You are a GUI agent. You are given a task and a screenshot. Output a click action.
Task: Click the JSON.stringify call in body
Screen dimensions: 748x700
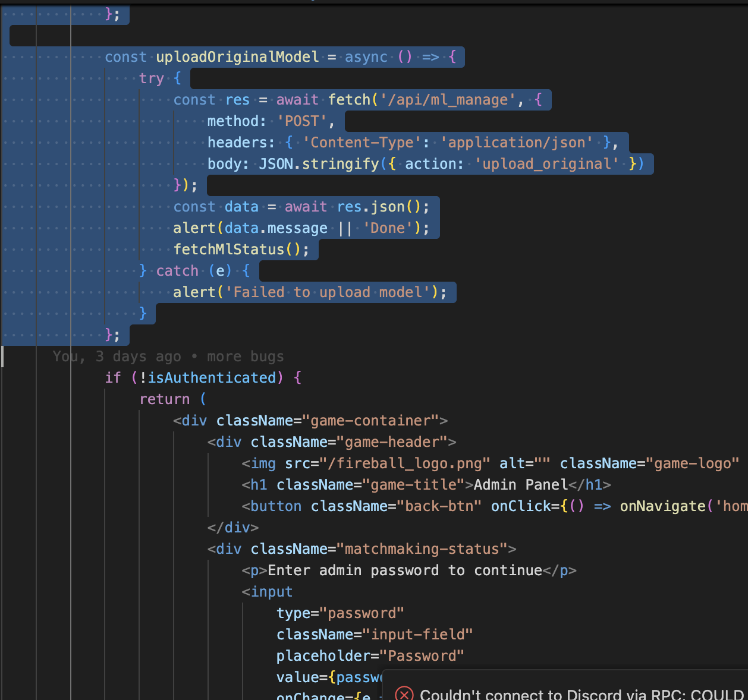(x=319, y=164)
